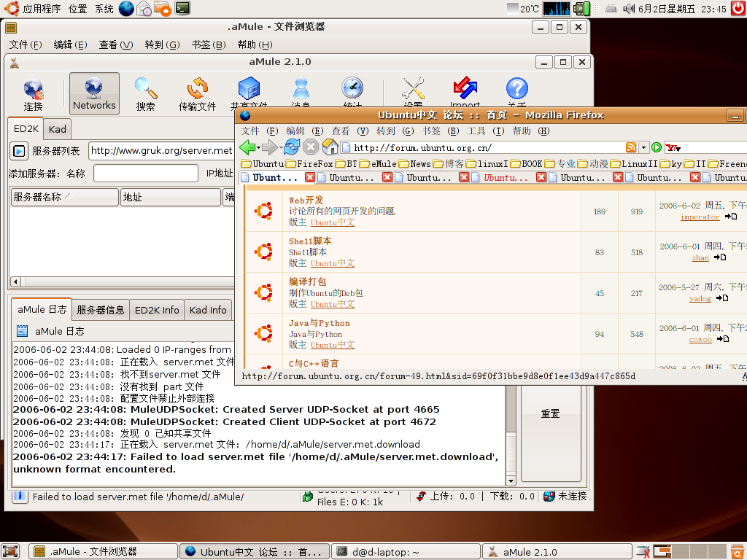747x560 pixels.
Task: Open the LinuxII bookmarks folder
Action: click(x=634, y=164)
